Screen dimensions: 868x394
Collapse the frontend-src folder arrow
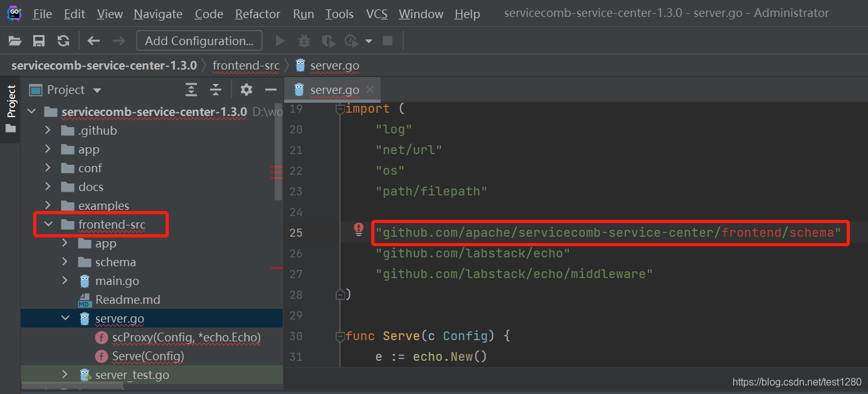[48, 224]
